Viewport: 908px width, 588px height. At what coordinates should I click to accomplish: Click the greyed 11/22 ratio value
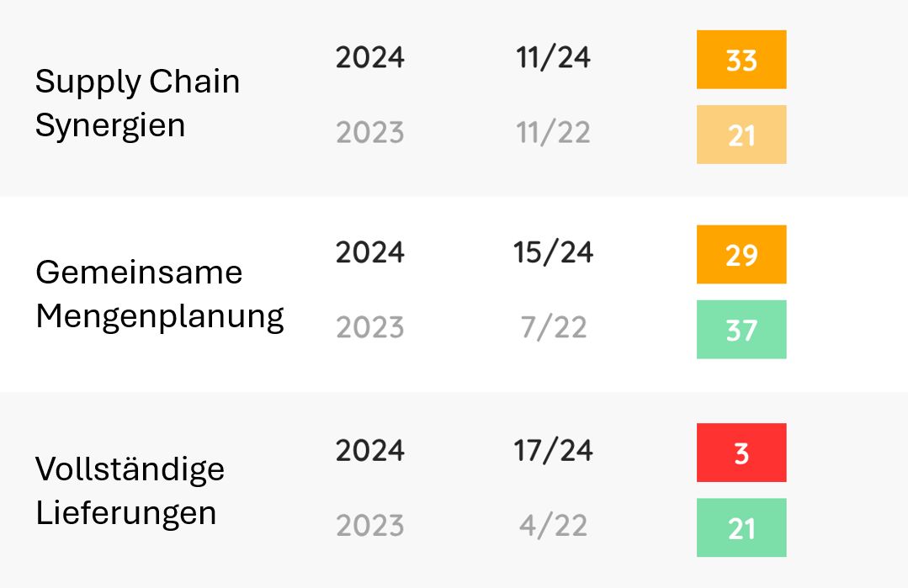(553, 132)
